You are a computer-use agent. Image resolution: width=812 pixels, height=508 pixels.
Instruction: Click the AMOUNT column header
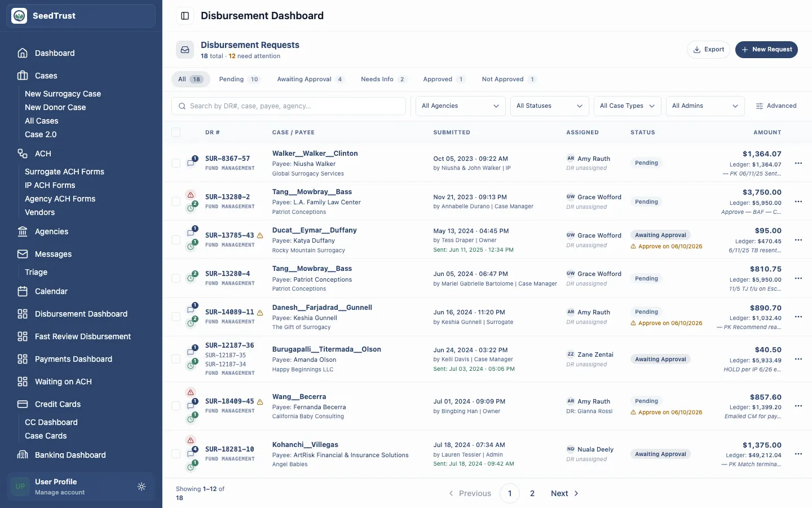tap(767, 132)
